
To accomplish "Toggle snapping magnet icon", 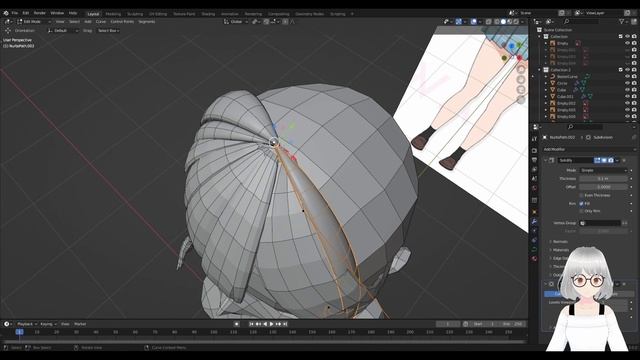I will pyautogui.click(x=266, y=22).
